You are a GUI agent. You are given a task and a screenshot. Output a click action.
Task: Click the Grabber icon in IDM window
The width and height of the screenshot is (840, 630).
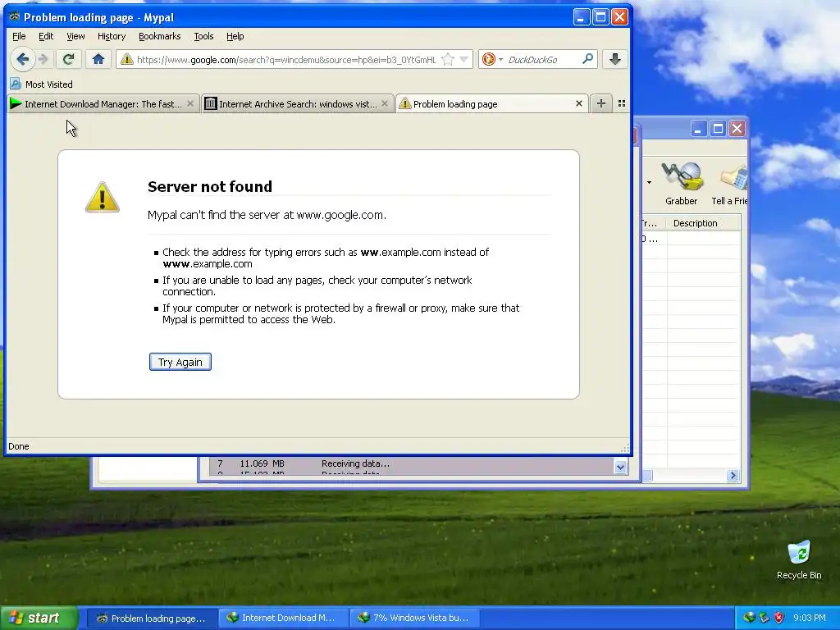coord(681,183)
